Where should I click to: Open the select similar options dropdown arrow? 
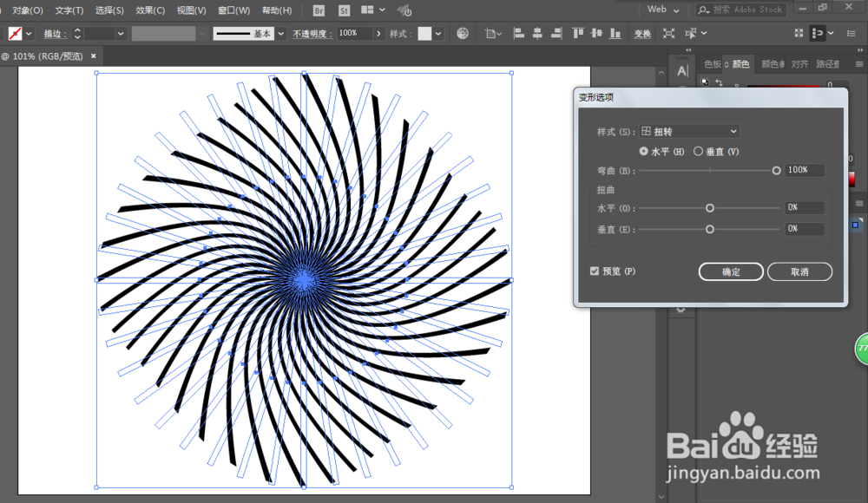(x=704, y=33)
